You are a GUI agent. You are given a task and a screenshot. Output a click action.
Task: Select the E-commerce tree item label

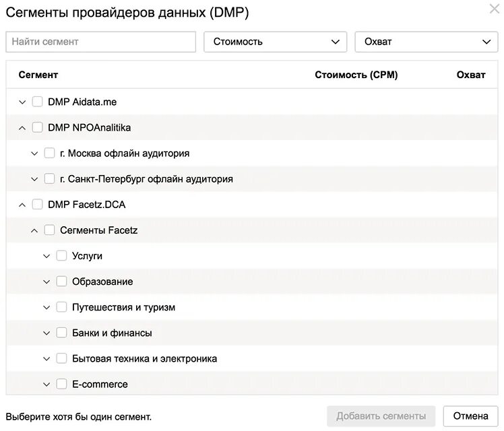point(100,385)
